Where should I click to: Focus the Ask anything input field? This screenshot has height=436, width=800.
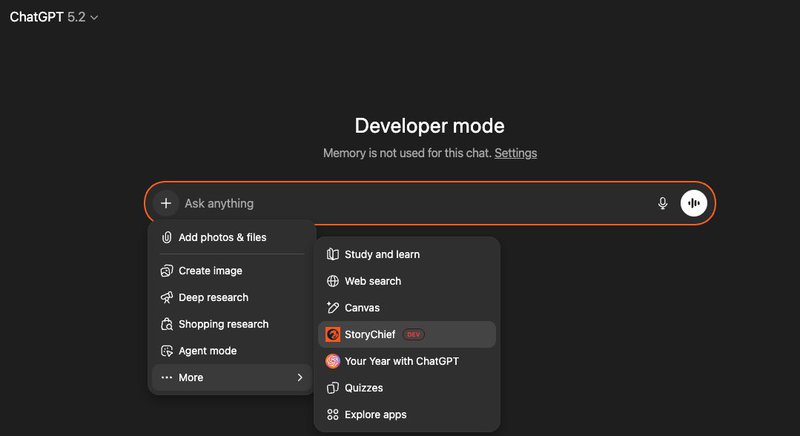coord(416,203)
